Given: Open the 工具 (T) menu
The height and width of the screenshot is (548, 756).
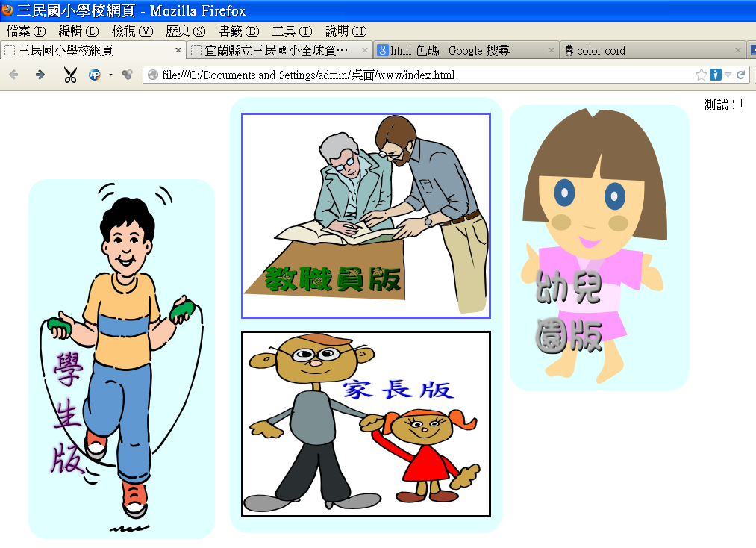Looking at the screenshot, I should click(x=292, y=31).
